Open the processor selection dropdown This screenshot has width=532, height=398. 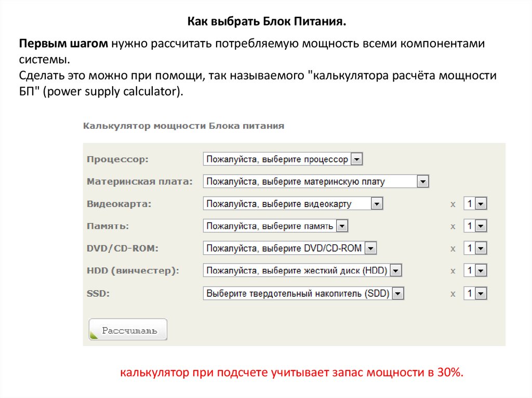coord(283,159)
